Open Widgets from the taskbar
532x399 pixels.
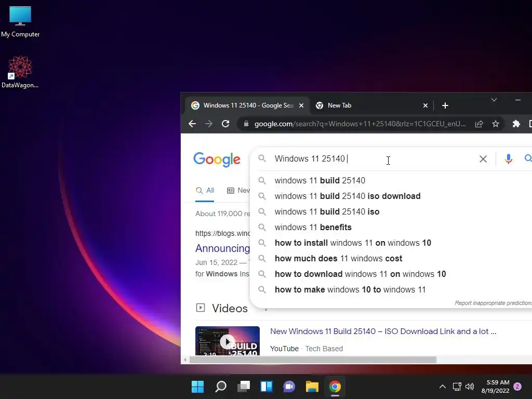pyautogui.click(x=267, y=387)
